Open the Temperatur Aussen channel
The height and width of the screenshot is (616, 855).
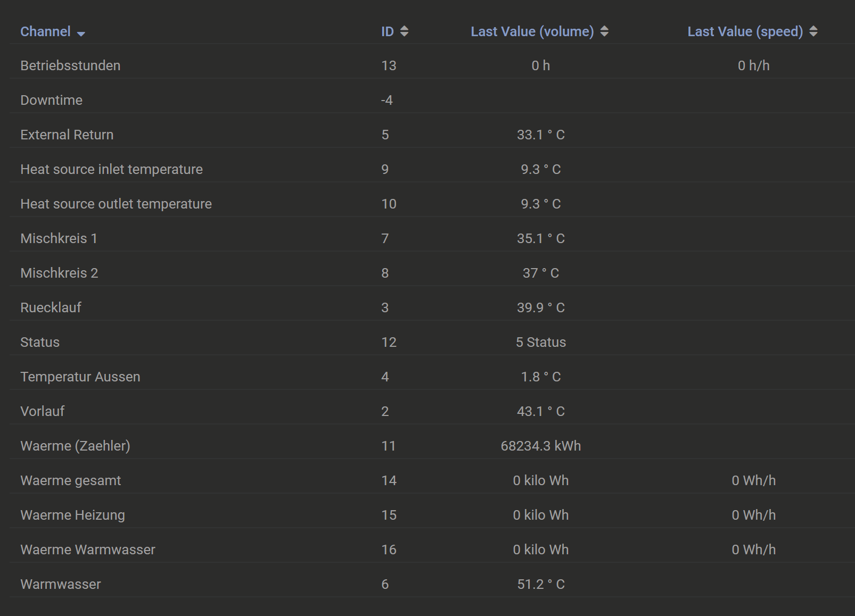80,377
